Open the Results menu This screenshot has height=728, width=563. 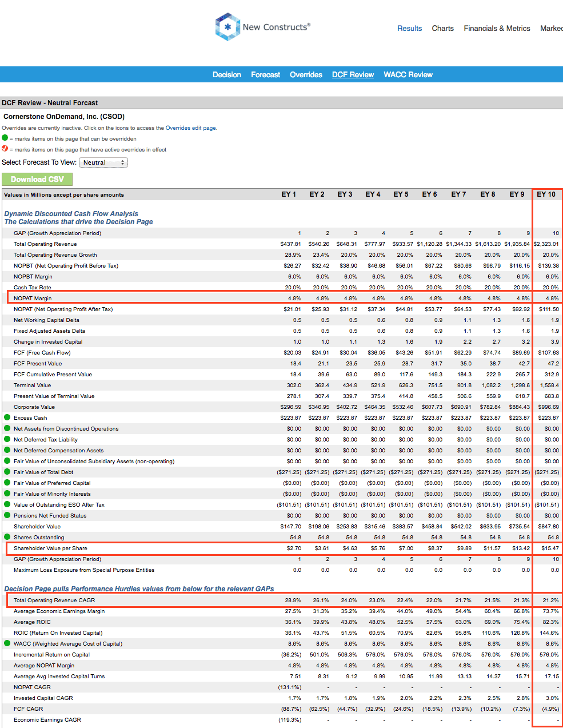click(x=410, y=28)
